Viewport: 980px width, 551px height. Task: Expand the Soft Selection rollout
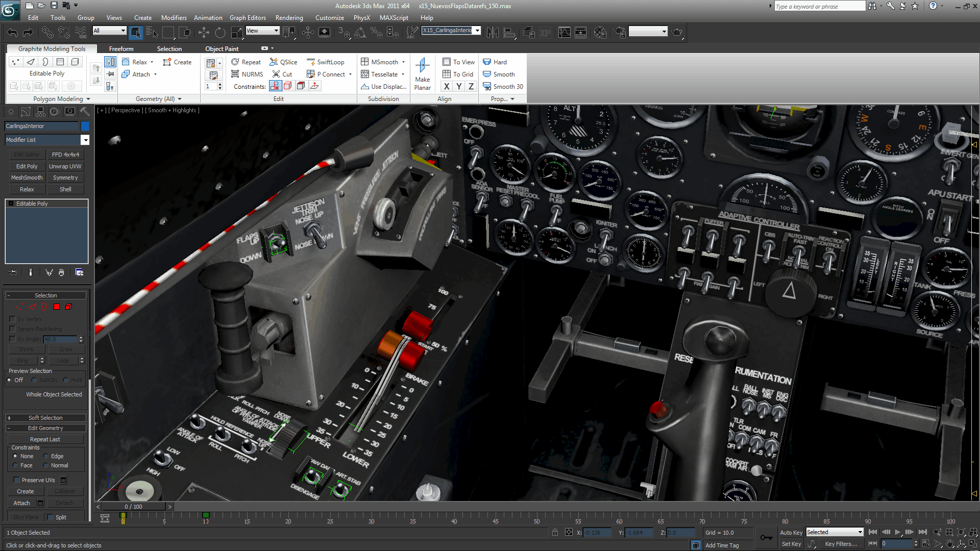[45, 418]
